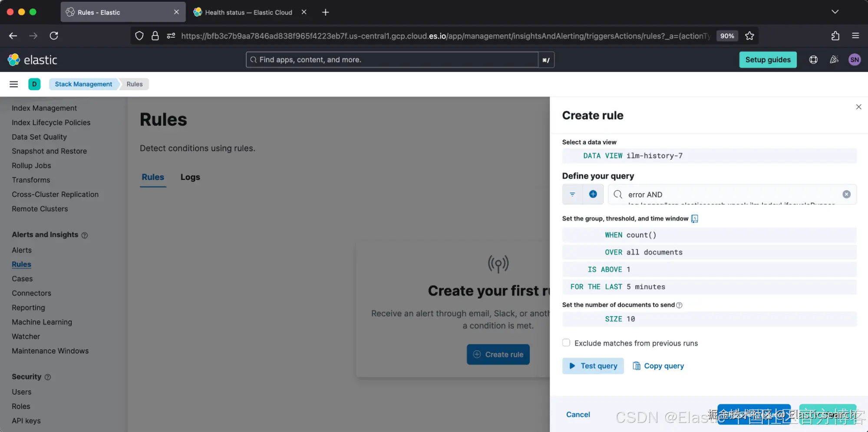
Task: Switch to the Logs tab
Action: (190, 177)
